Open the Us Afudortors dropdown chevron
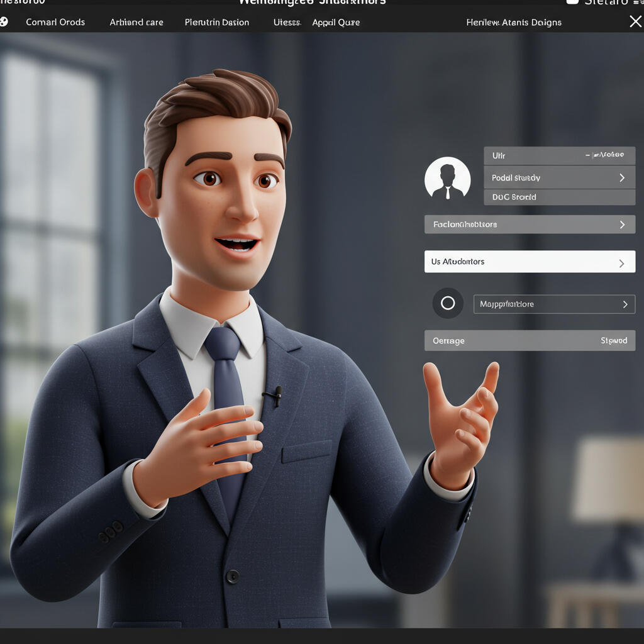This screenshot has width=644, height=644. (621, 263)
